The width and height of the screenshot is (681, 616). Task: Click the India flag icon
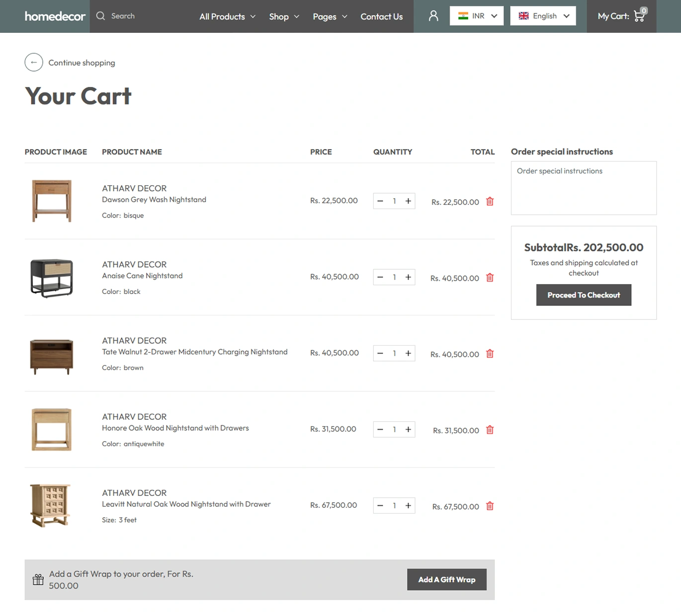pos(463,16)
